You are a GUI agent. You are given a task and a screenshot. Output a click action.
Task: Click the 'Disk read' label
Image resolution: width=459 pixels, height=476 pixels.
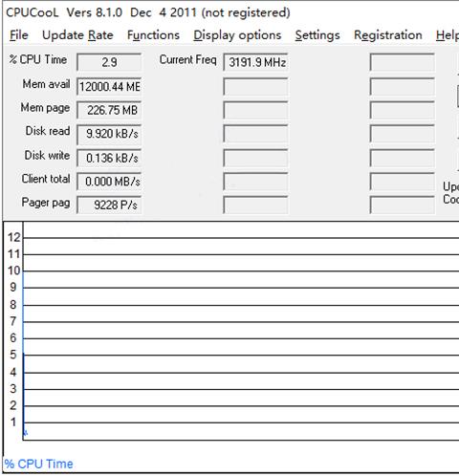pos(48,131)
